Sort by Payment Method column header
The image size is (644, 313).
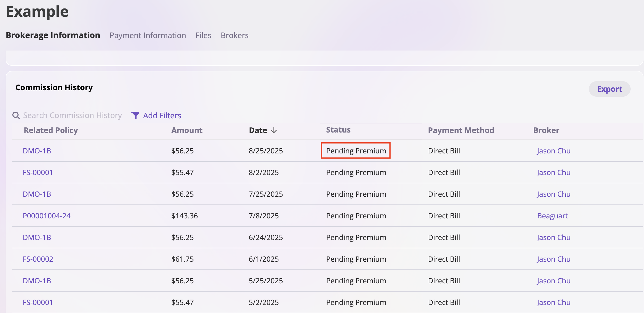(x=461, y=130)
